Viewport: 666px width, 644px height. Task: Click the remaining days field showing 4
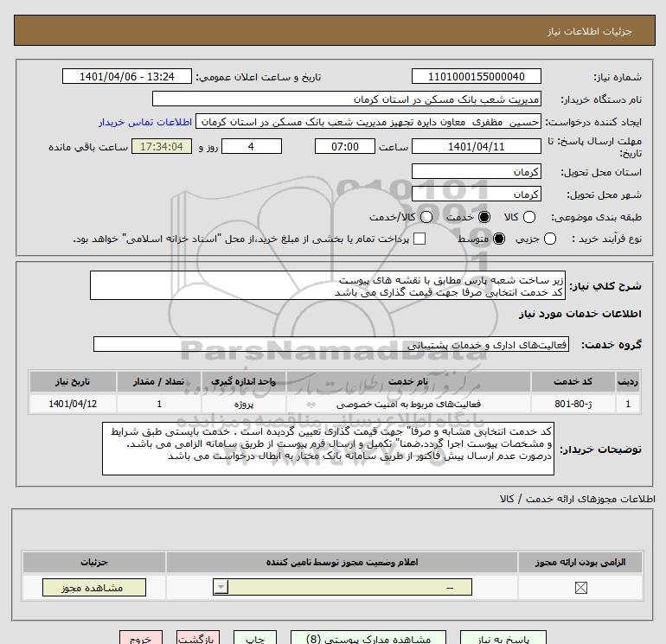[x=252, y=146]
